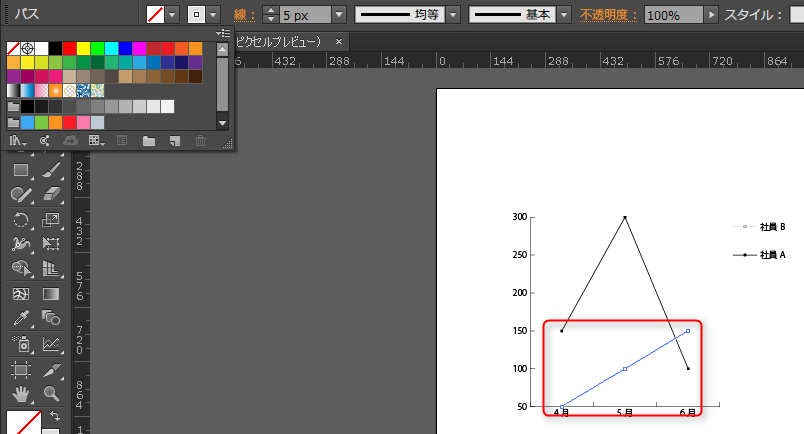Image resolution: width=804 pixels, height=434 pixels.
Task: Select the Paintbrush tool
Action: (51, 171)
